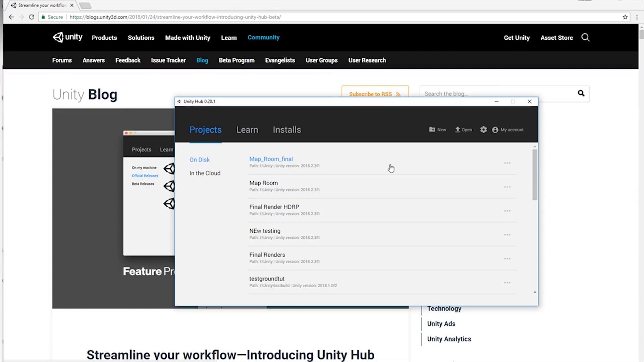Image resolution: width=644 pixels, height=362 pixels.
Task: Open the Feedback page
Action: click(x=128, y=60)
